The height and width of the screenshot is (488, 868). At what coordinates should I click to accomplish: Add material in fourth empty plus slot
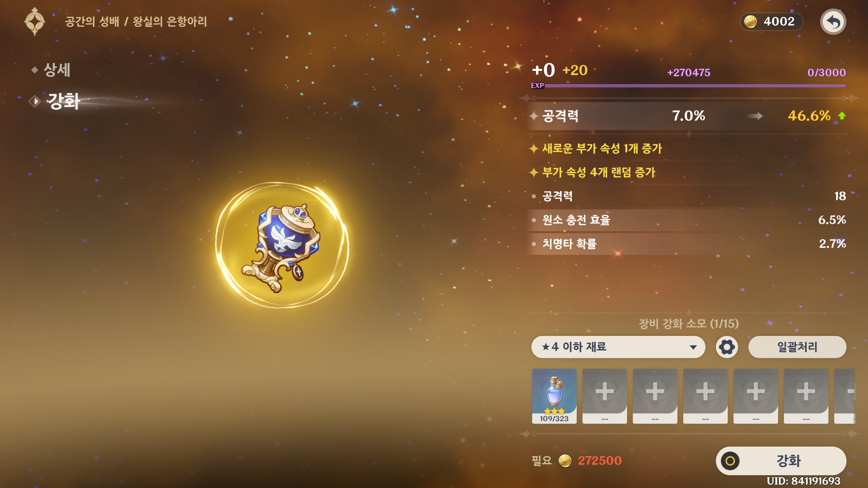click(x=755, y=396)
